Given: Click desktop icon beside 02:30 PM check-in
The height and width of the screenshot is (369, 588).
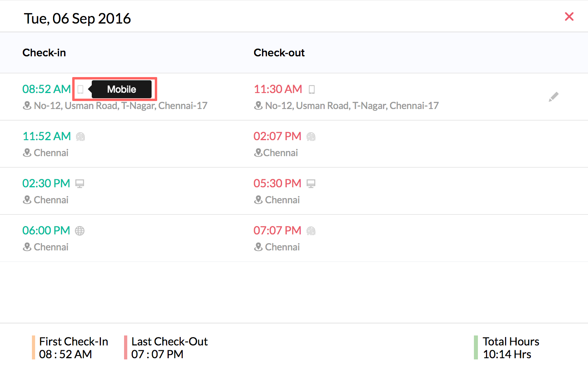Looking at the screenshot, I should pos(80,184).
